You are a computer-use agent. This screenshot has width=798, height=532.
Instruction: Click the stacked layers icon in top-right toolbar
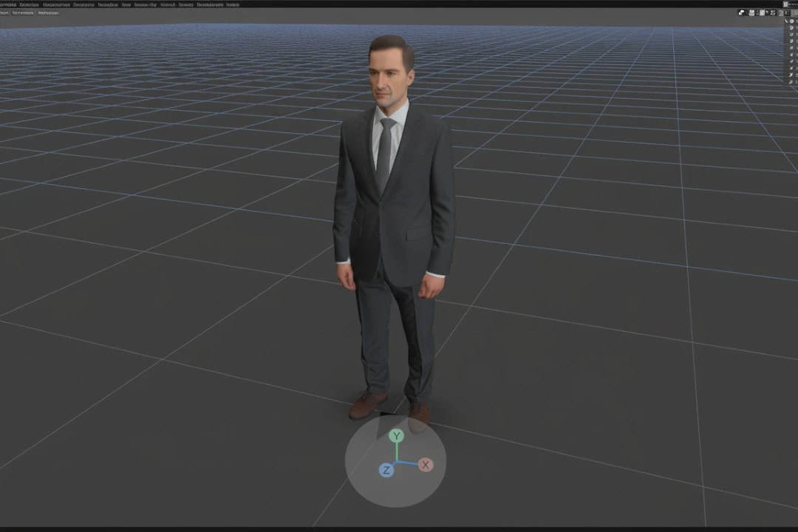click(x=751, y=13)
